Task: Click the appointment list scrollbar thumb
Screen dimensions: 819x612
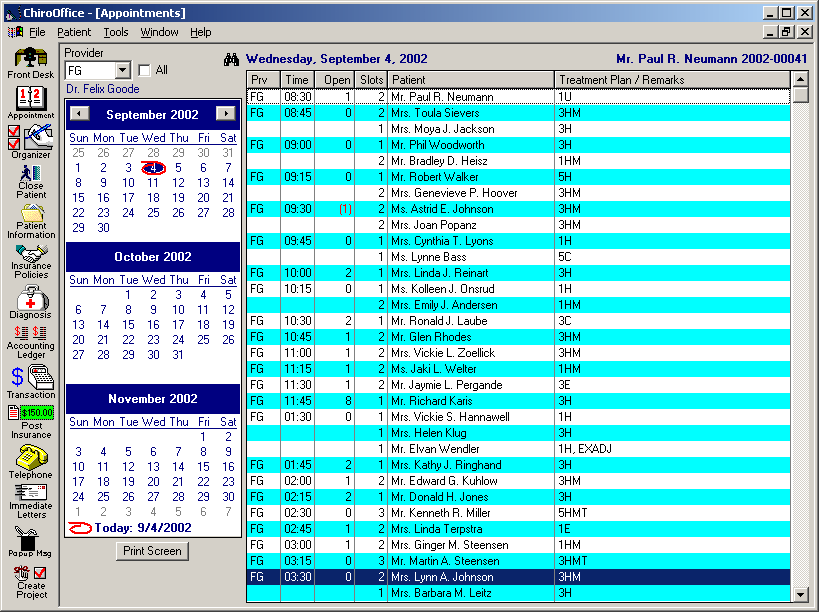Action: [x=800, y=95]
